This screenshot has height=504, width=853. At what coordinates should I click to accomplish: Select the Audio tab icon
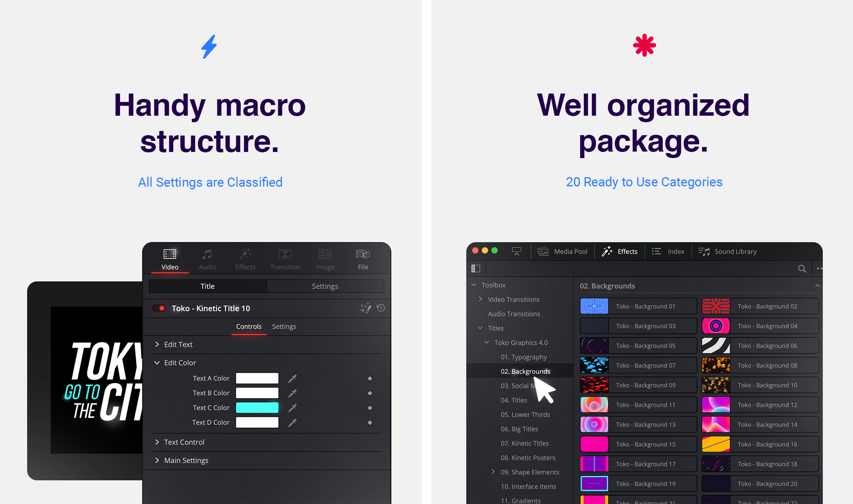click(208, 255)
